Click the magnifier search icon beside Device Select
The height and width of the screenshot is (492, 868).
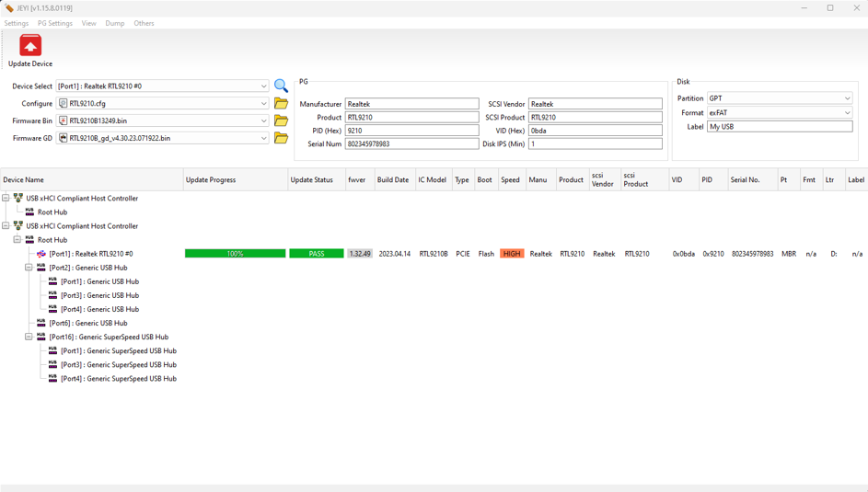point(281,86)
